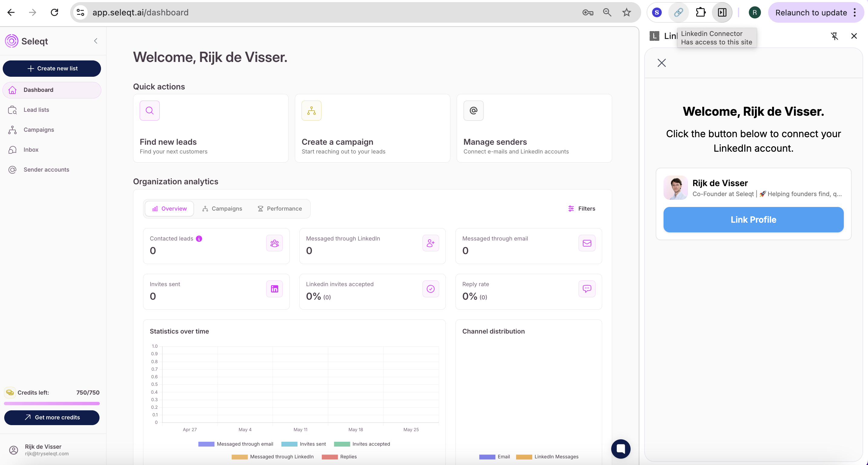The width and height of the screenshot is (868, 465).
Task: Click the Messaged through LinkedIn person-plus icon
Action: click(431, 243)
